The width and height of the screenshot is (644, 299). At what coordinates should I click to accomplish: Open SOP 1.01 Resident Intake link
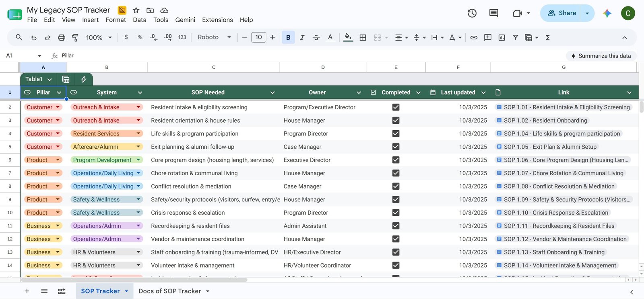click(x=563, y=107)
